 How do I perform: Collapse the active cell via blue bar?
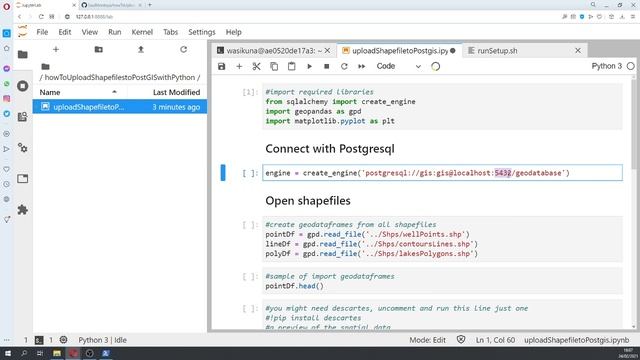pos(223,173)
